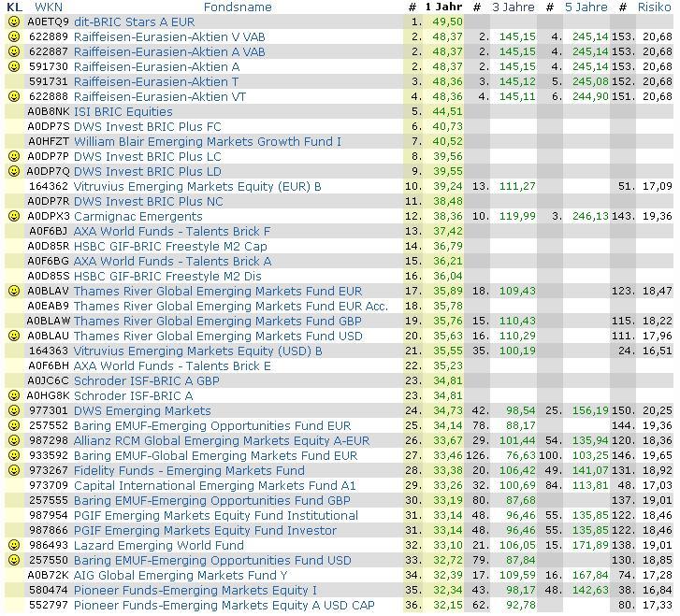Viewport: 680px width, 616px height.
Task: Click the smiley icon beside dit-BRIC Stars A EUR
Action: pos(14,21)
